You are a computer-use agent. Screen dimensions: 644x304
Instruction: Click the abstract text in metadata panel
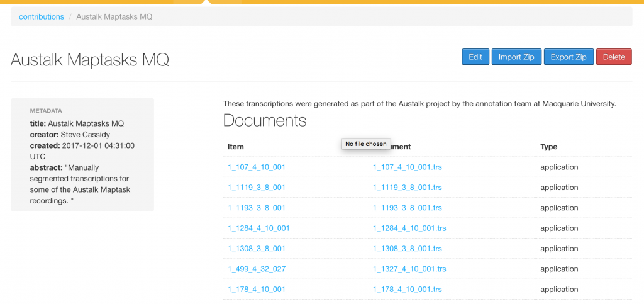pos(80,184)
